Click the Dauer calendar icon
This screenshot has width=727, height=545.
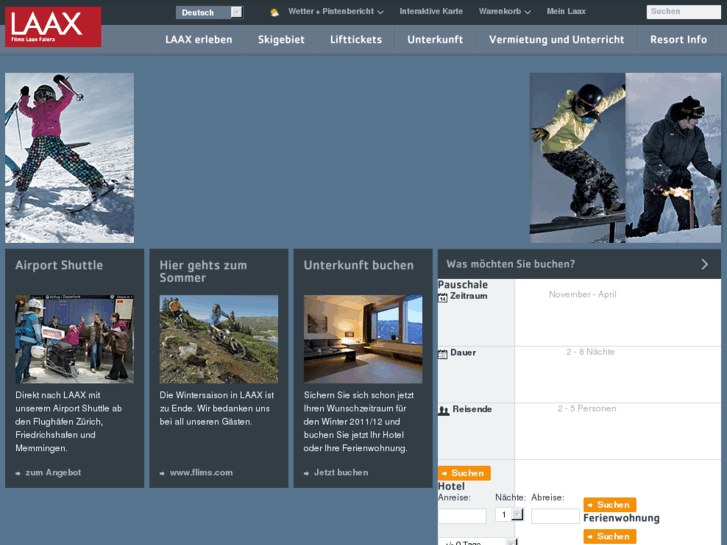[443, 354]
